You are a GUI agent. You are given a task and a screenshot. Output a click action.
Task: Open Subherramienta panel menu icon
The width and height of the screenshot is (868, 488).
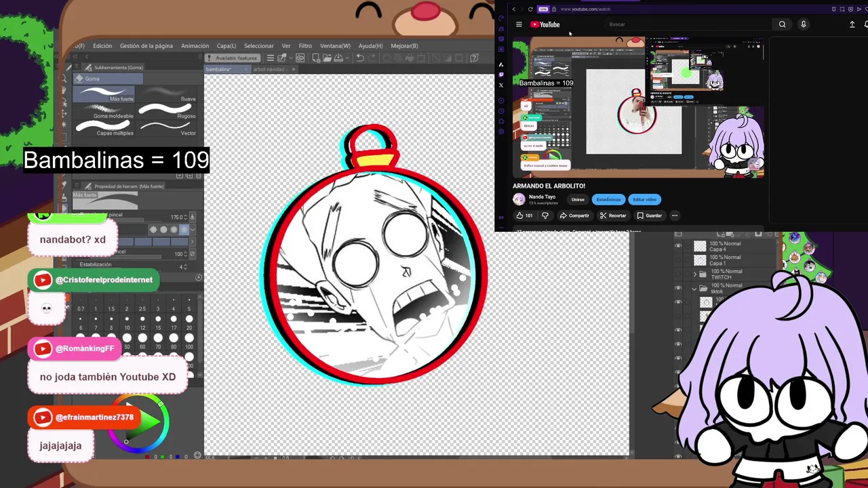77,66
